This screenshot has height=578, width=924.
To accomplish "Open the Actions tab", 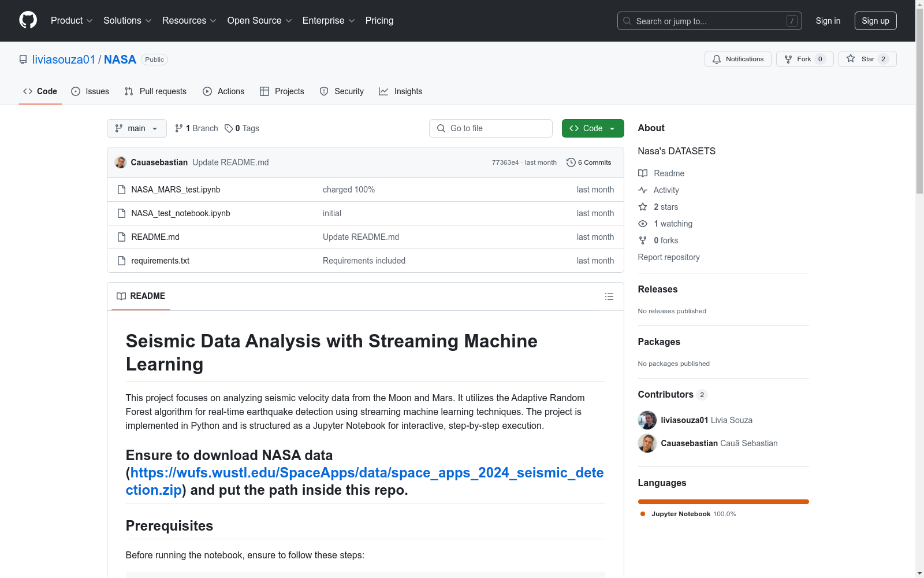I will point(223,91).
